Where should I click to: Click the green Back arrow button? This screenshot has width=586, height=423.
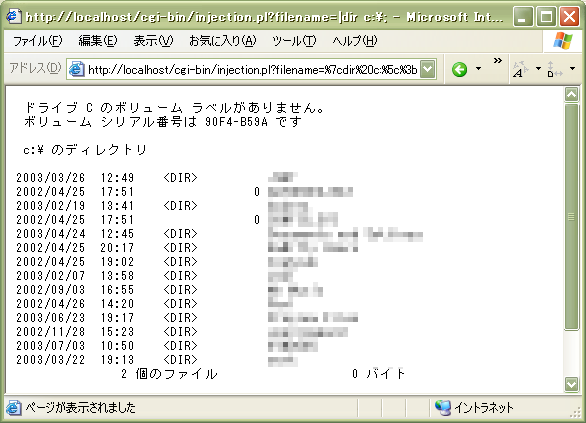[x=459, y=69]
